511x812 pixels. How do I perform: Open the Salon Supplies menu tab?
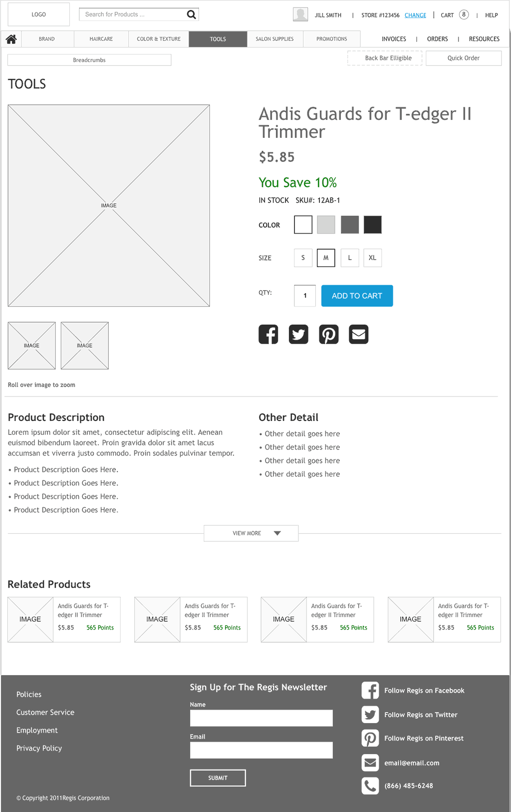[274, 39]
